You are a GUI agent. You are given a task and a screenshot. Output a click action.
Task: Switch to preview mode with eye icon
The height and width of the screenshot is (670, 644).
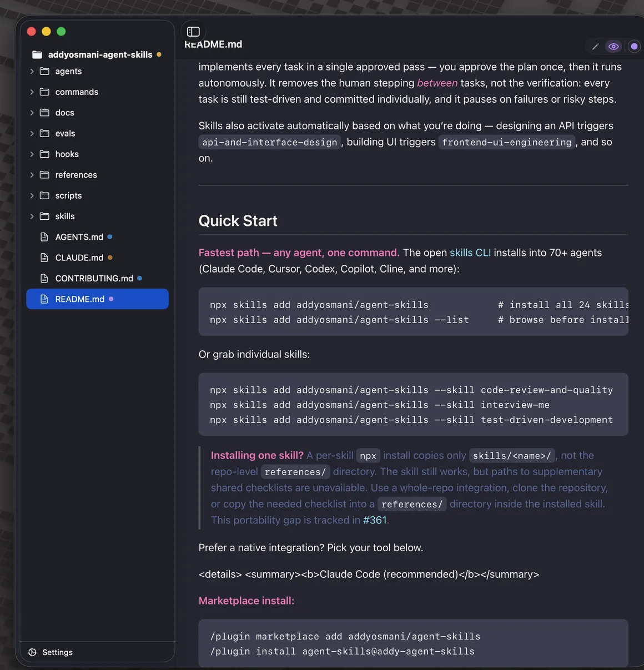coord(613,47)
